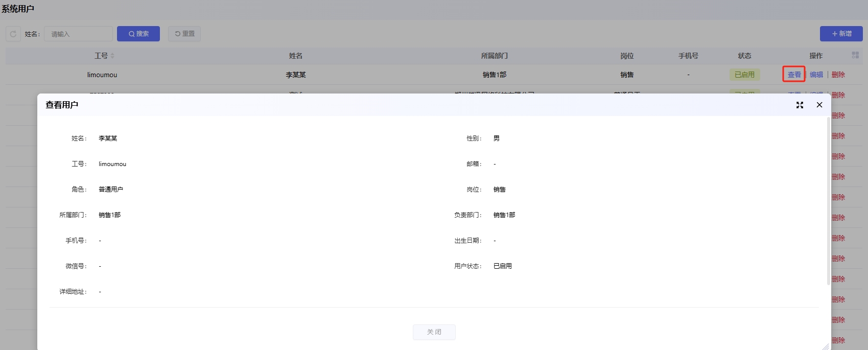This screenshot has height=350, width=868.
Task: Open 查看 for user limoumou
Action: point(794,75)
